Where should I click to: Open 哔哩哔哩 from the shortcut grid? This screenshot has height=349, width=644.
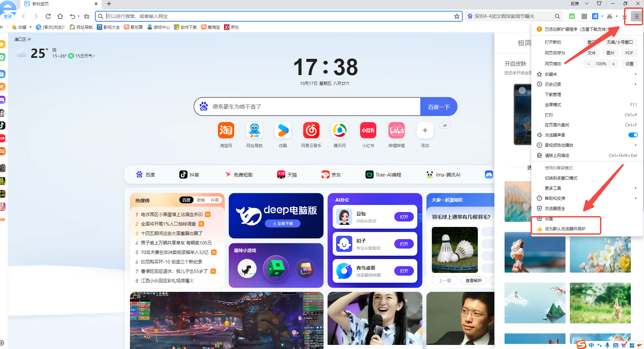click(396, 130)
